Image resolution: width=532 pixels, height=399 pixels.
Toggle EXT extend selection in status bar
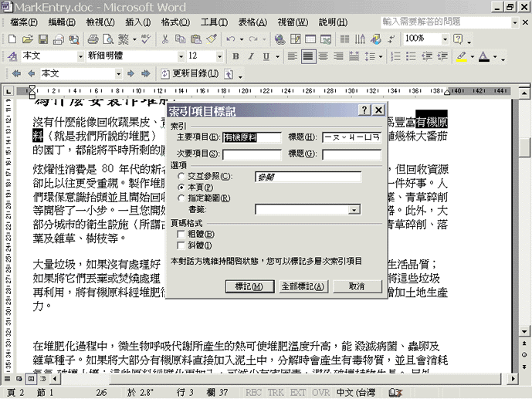[298, 393]
